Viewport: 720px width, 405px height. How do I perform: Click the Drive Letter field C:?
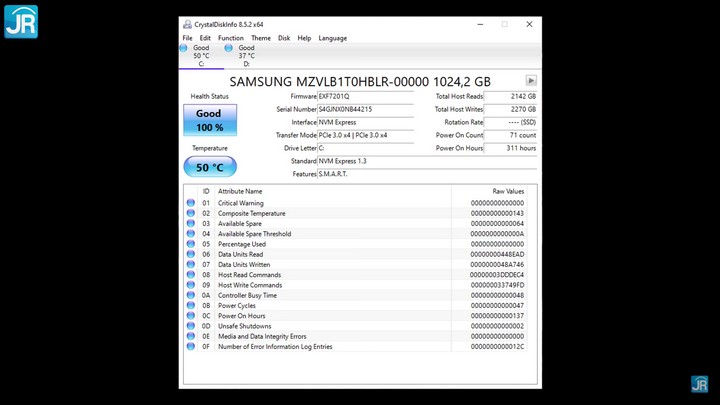[366, 148]
